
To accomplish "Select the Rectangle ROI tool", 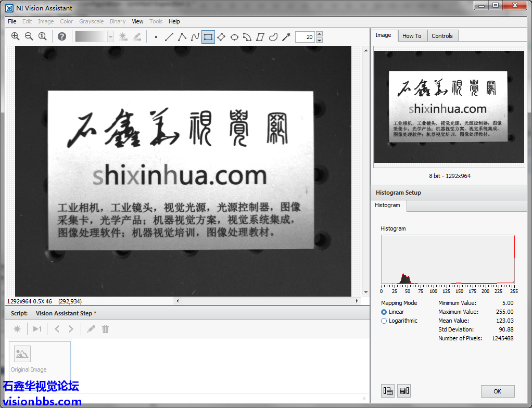I will 208,37.
